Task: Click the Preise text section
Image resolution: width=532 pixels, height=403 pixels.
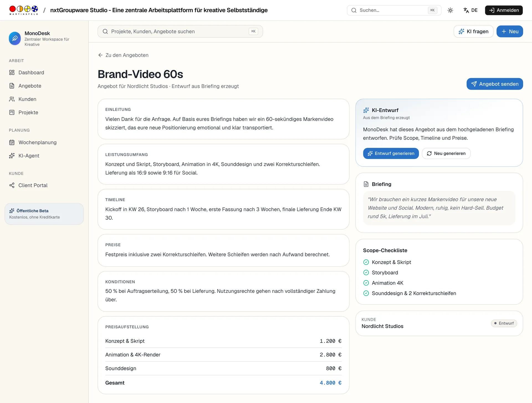Action: [x=223, y=250]
